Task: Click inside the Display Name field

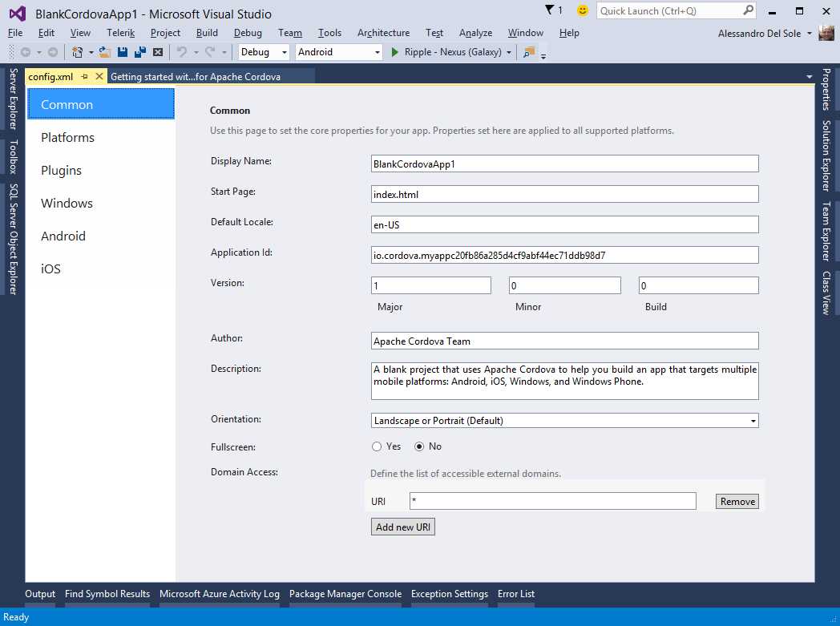Action: pos(563,163)
